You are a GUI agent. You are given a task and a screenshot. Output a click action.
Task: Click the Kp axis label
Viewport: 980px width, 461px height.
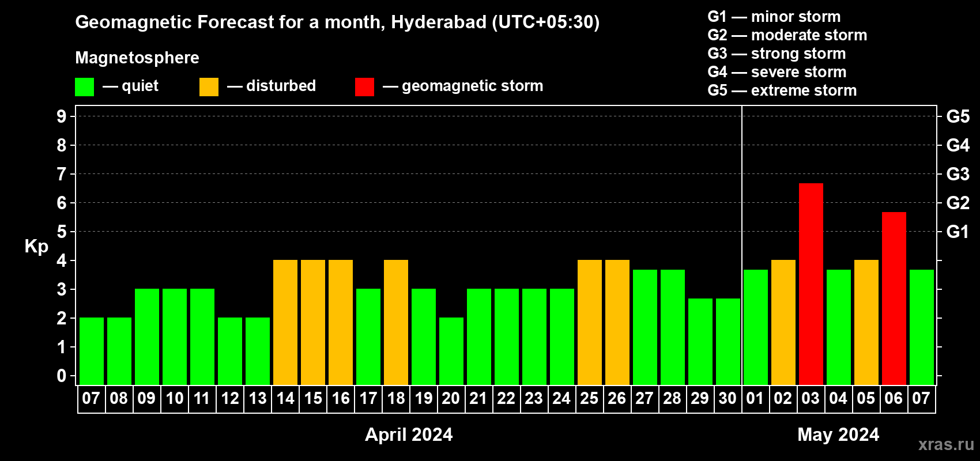coord(36,247)
